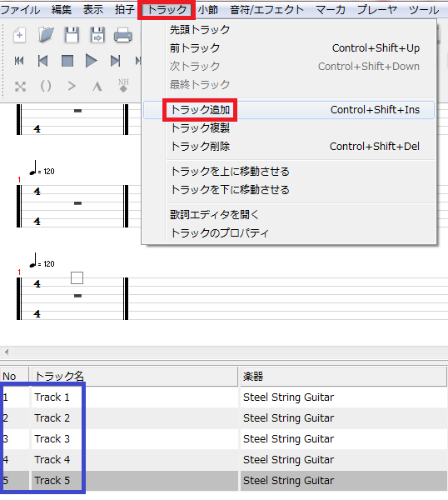The width and height of the screenshot is (448, 500).
Task: Open the ファイル menu
Action: point(20,10)
